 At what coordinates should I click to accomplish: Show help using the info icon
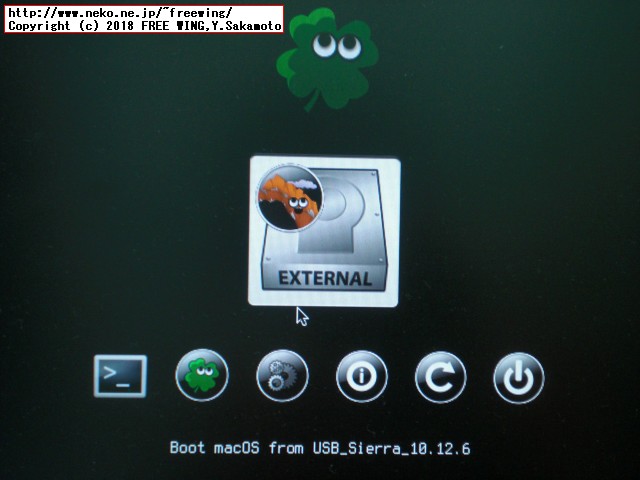coord(361,377)
